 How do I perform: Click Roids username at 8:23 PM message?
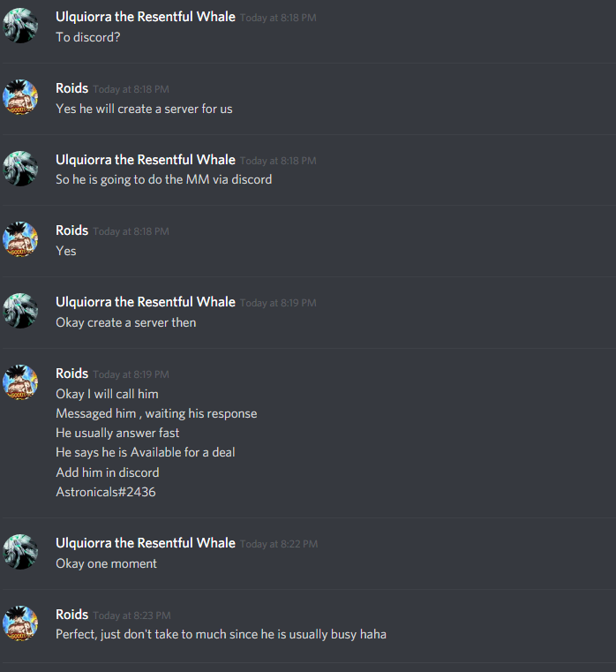72,615
